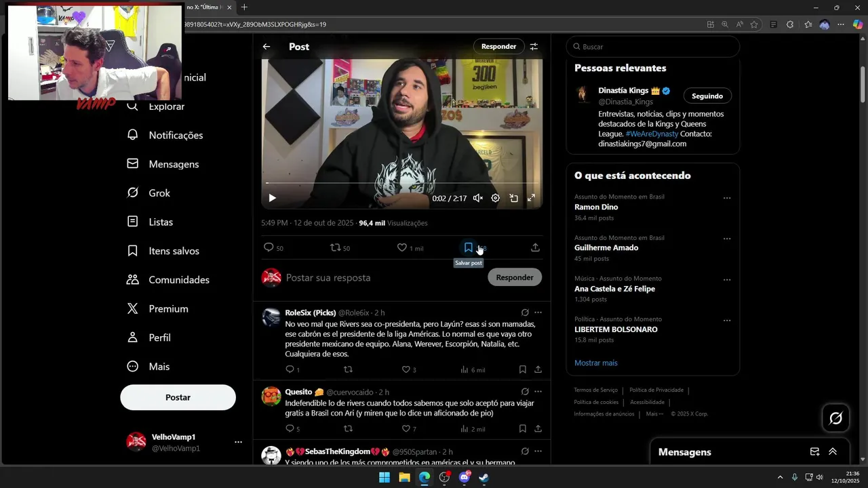Image resolution: width=868 pixels, height=488 pixels.
Task: Bookmark RoleSix's comment
Action: [522, 369]
